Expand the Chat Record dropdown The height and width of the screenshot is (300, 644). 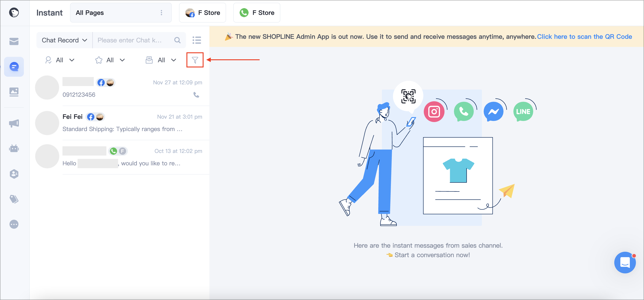[64, 40]
